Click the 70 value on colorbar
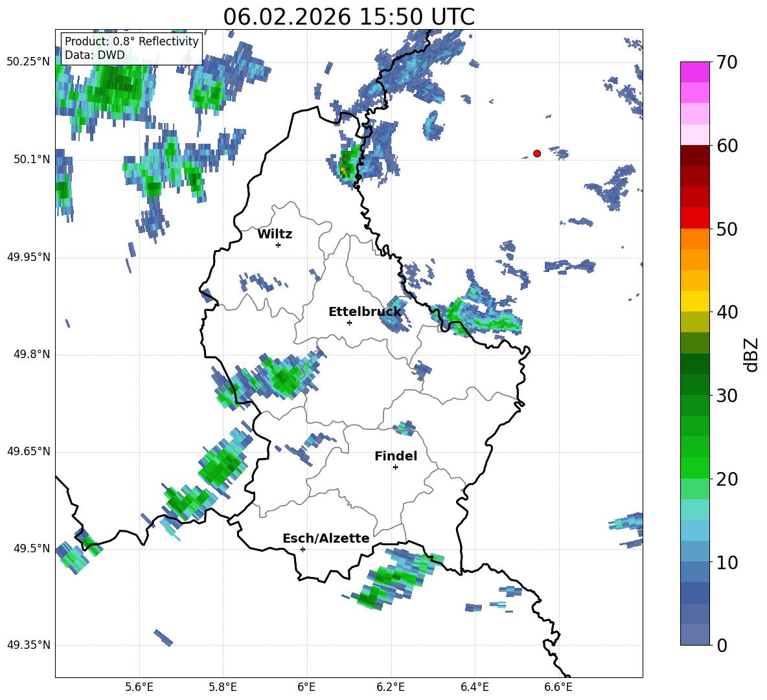This screenshot has width=767, height=700. [727, 63]
